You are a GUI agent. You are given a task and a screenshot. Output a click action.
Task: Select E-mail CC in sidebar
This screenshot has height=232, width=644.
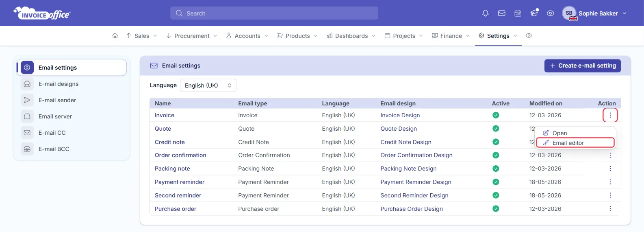pyautogui.click(x=52, y=133)
